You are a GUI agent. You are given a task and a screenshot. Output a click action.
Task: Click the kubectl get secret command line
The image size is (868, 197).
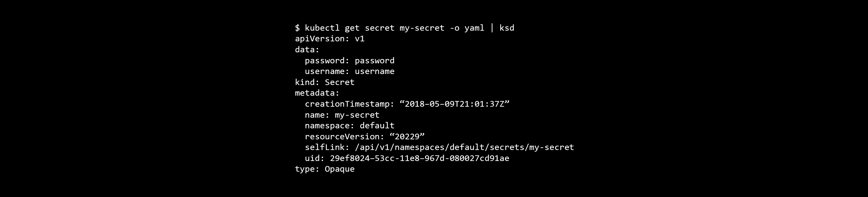click(x=405, y=28)
